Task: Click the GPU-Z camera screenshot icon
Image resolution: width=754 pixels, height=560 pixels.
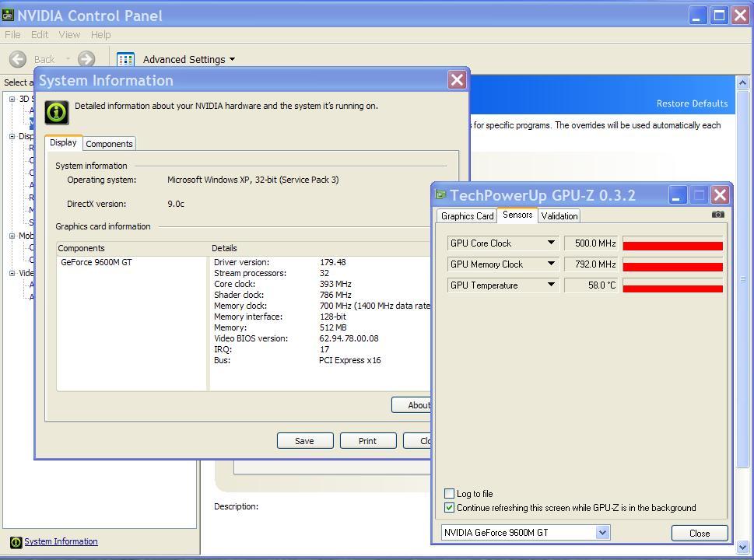Action: (x=718, y=215)
